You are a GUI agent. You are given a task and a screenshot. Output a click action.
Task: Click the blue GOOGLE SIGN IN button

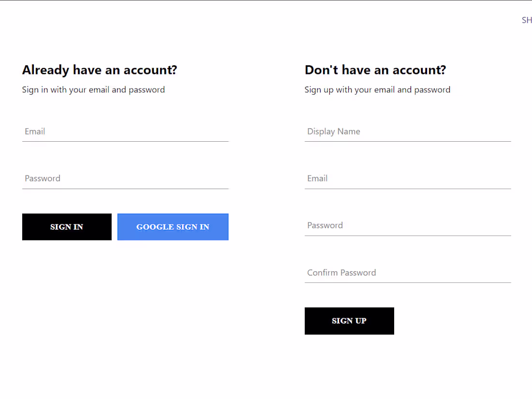[x=173, y=227]
